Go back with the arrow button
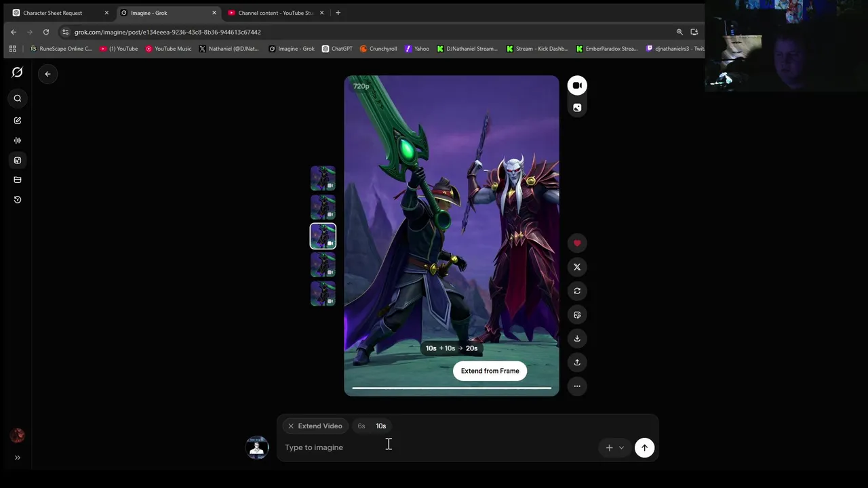Viewport: 868px width, 488px height. point(47,74)
